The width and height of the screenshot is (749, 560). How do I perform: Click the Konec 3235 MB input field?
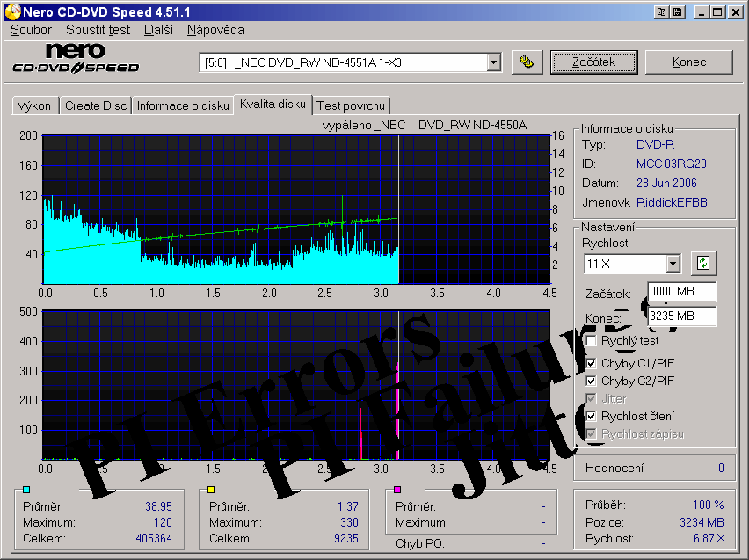(682, 316)
